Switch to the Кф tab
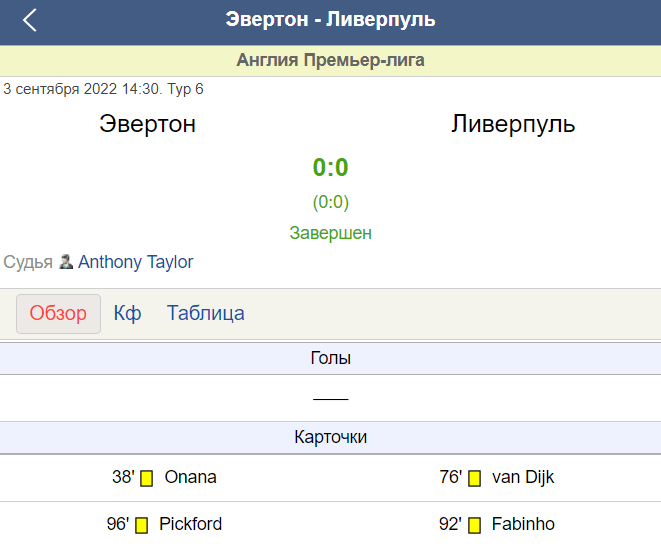This screenshot has height=546, width=661. (x=127, y=314)
